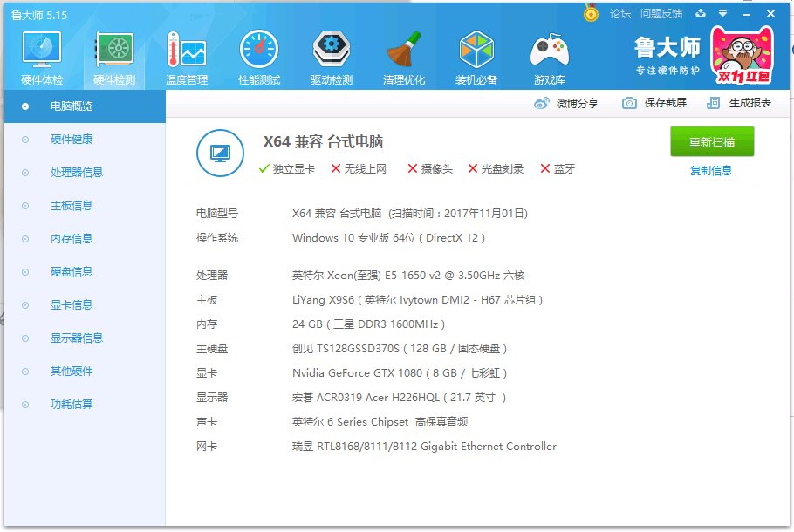Click the X64 兼容 台式电脑 heading
This screenshot has height=532, width=794.
[323, 141]
